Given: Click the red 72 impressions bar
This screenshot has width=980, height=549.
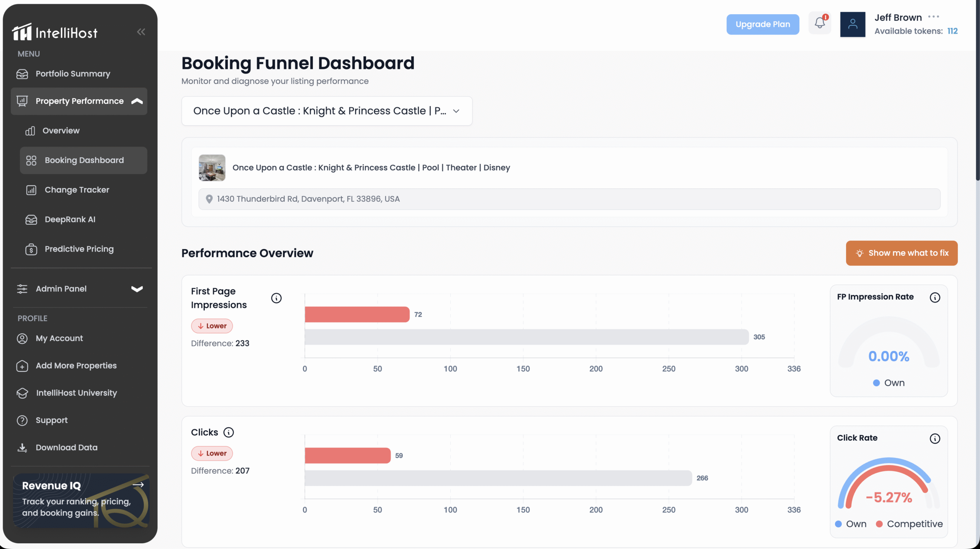Looking at the screenshot, I should click(x=357, y=314).
